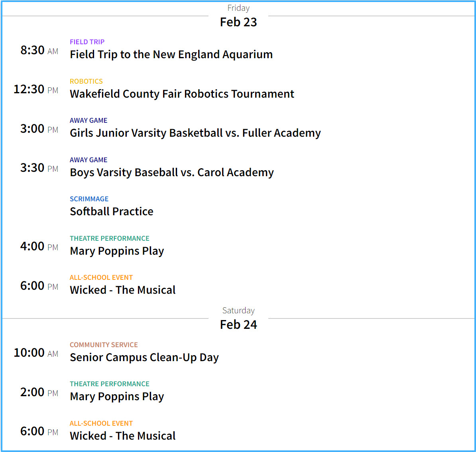Open Field Trip to the New England Aquarium
This screenshot has height=452, width=476.
click(171, 55)
